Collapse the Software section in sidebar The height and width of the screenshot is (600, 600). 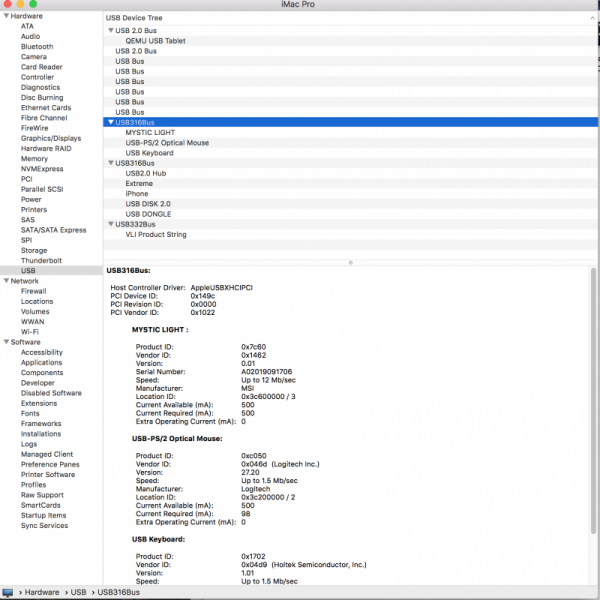pos(7,342)
